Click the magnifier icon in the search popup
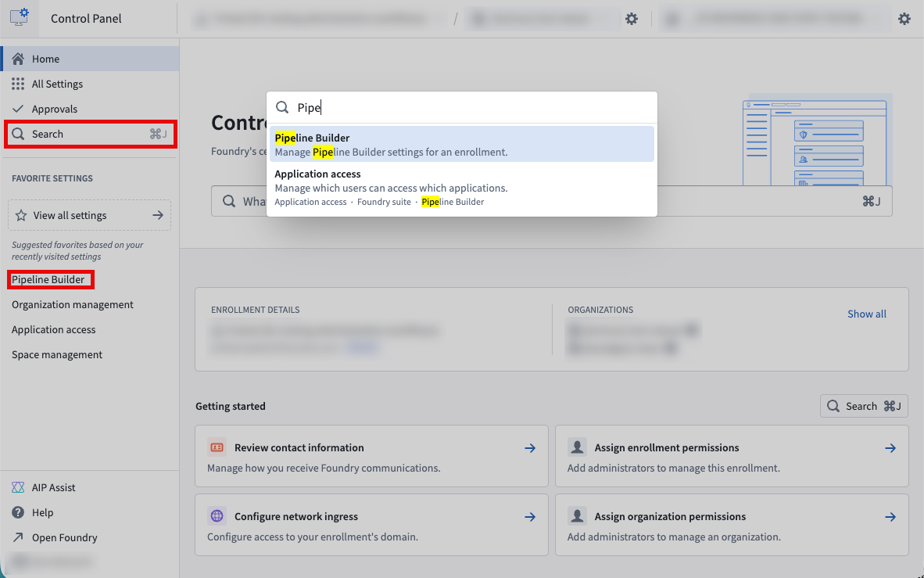 point(283,107)
